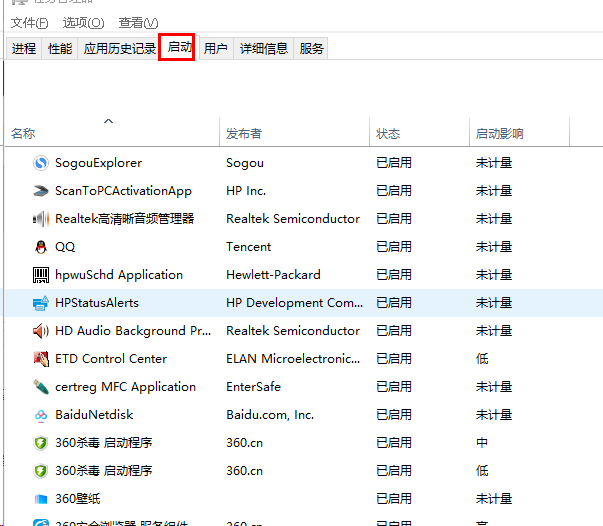Select the BaiduNetdisk entry name
603x526 pixels.
[94, 415]
